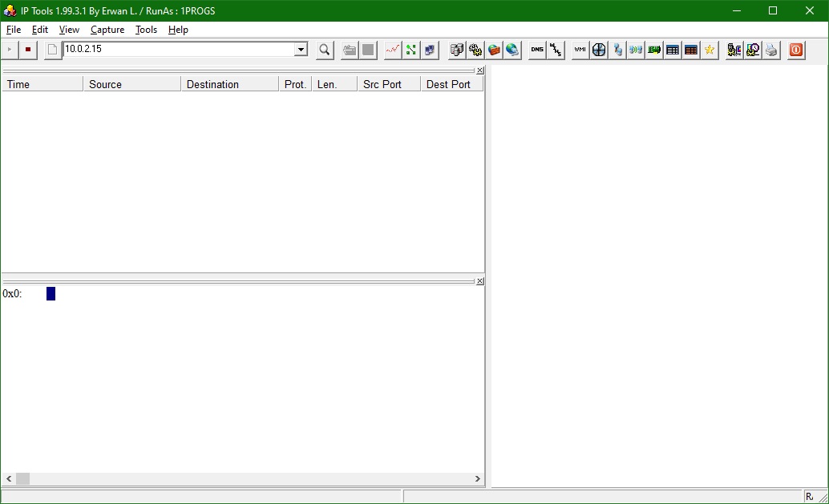Click the hex pane right scroll arrow
This screenshot has width=829, height=504.
pos(477,478)
